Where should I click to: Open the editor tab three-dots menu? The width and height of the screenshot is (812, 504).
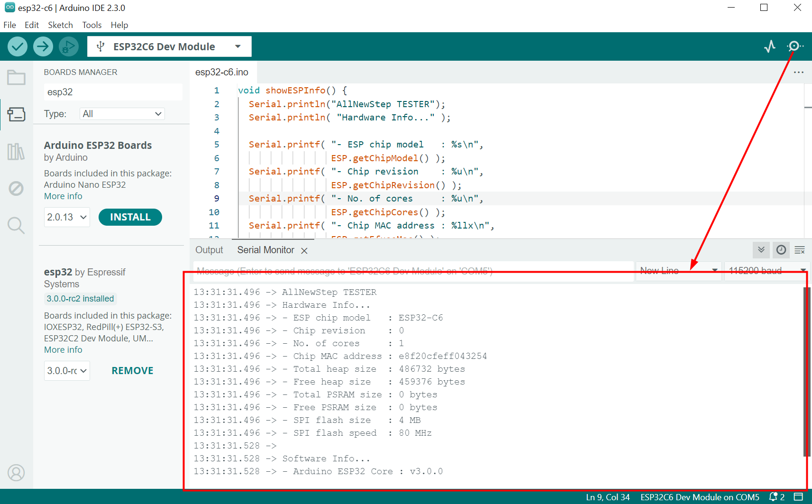click(799, 73)
